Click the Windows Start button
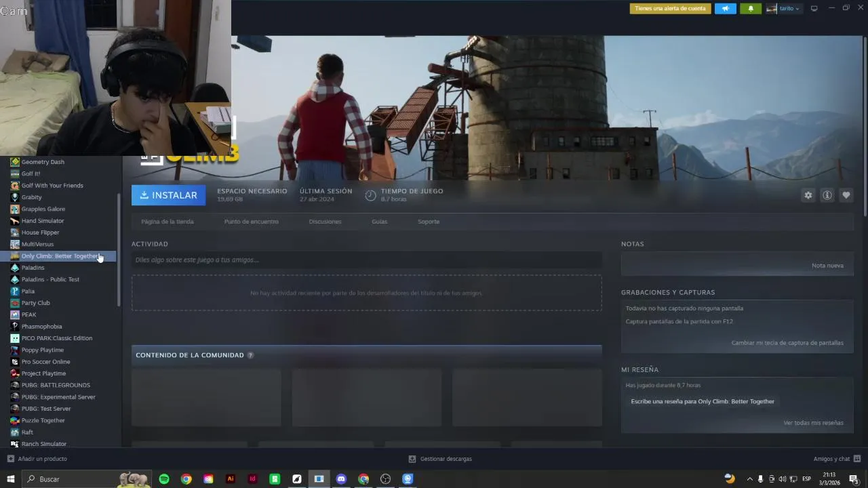 click(x=11, y=479)
